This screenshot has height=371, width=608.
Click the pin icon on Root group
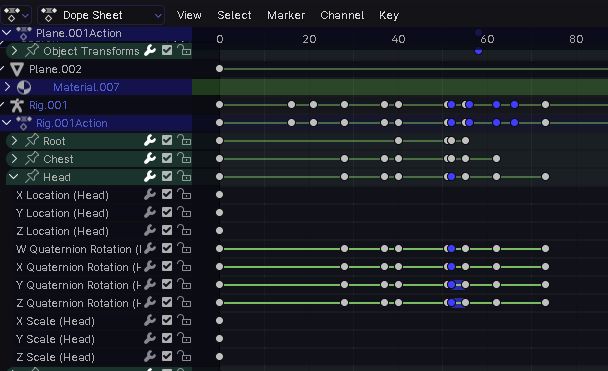coord(32,140)
